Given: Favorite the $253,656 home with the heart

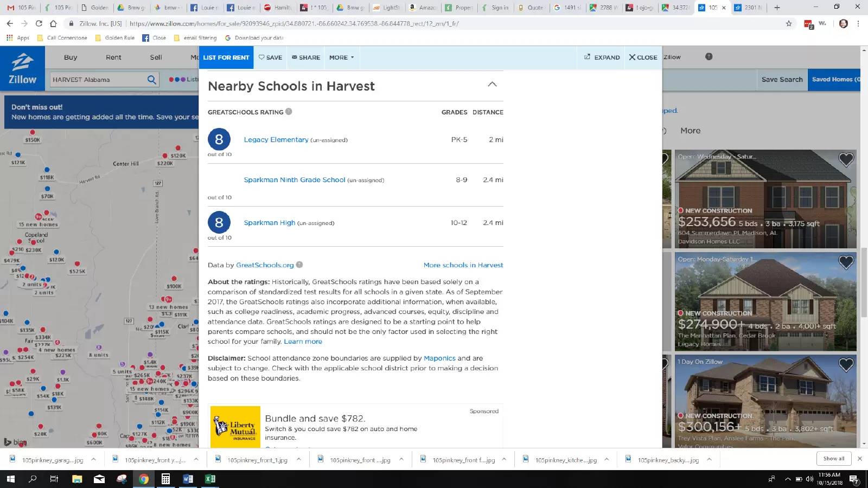Looking at the screenshot, I should [846, 159].
